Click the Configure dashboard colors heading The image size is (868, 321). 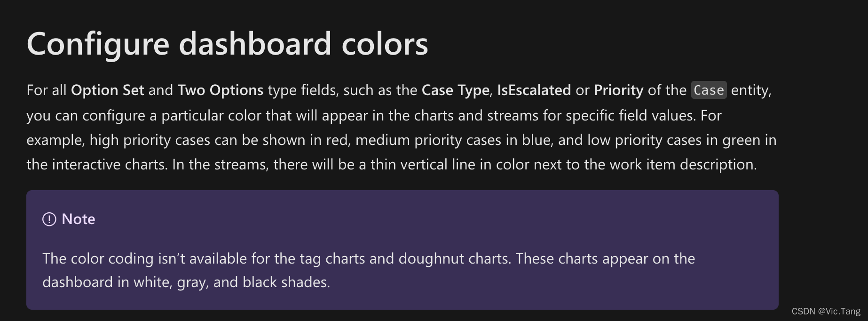click(227, 43)
